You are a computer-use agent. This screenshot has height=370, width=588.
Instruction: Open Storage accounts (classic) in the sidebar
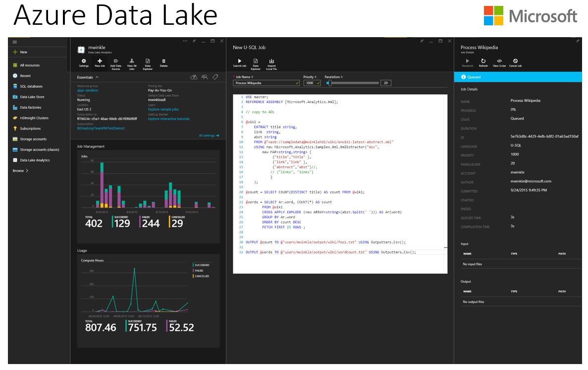tap(36, 149)
